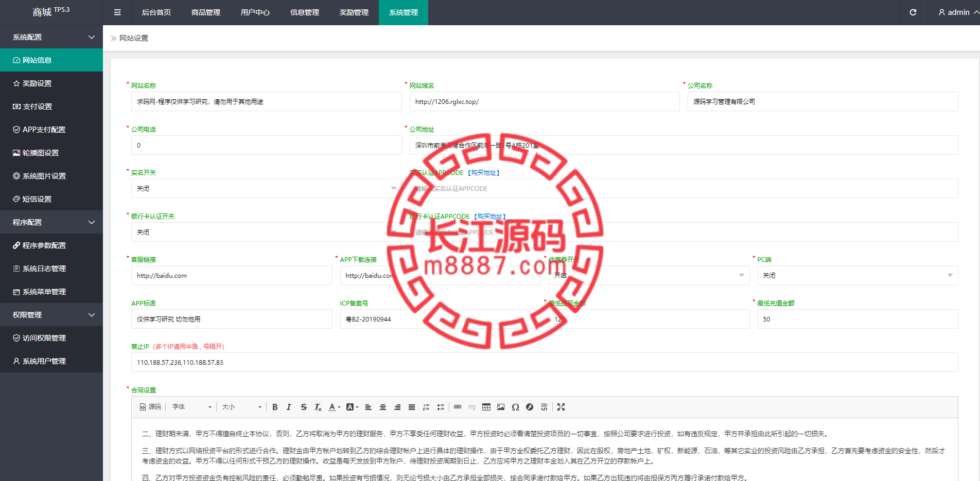Image resolution: width=980 pixels, height=481 pixels.
Task: Open 奖励管理 top menu
Action: pyautogui.click(x=354, y=12)
